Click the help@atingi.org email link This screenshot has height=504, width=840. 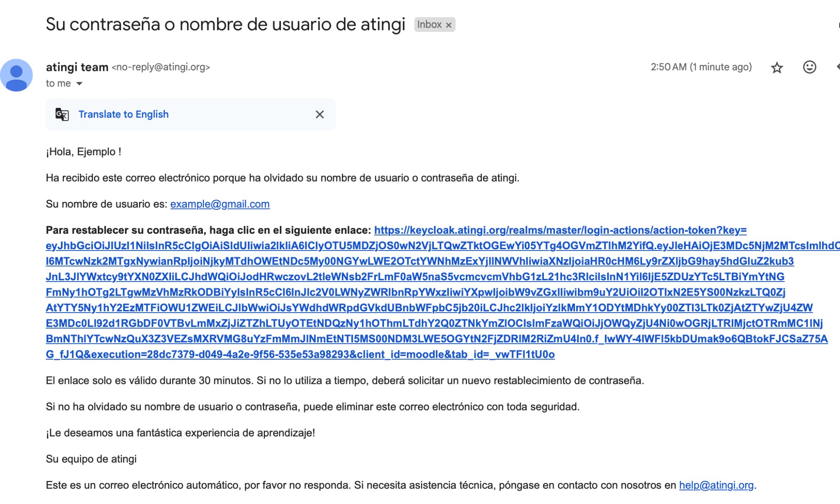(x=716, y=485)
